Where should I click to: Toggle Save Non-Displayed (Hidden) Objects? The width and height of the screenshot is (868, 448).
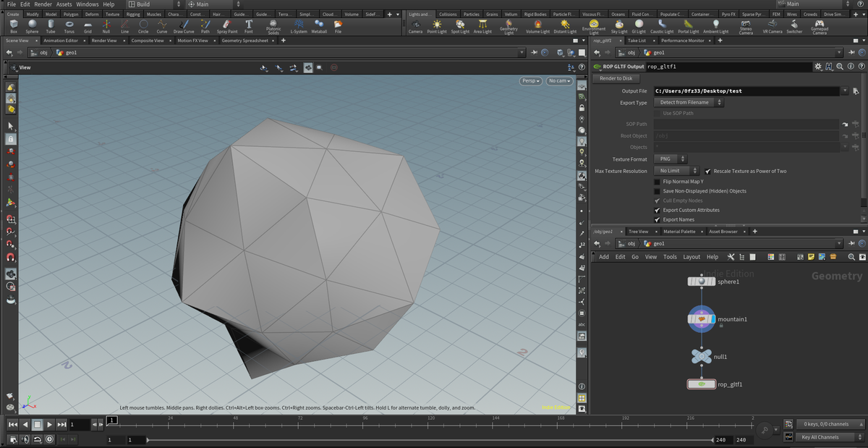click(657, 191)
